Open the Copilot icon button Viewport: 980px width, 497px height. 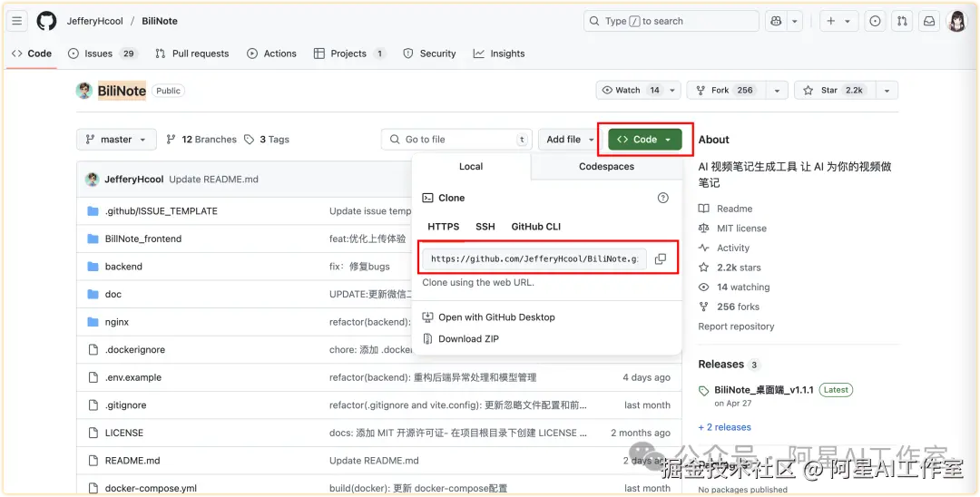coord(776,21)
